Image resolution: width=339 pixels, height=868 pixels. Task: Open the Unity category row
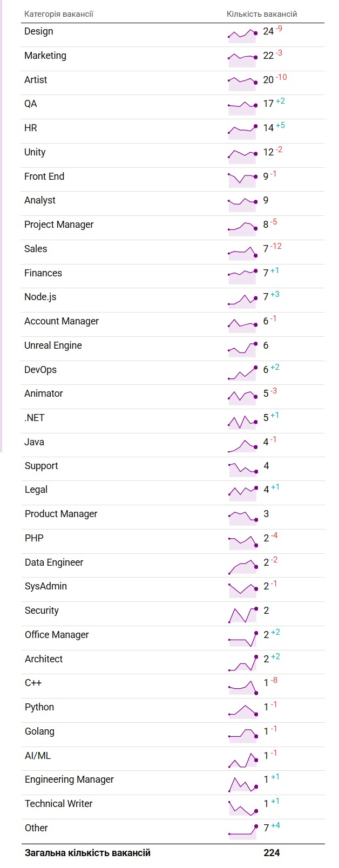click(x=173, y=155)
